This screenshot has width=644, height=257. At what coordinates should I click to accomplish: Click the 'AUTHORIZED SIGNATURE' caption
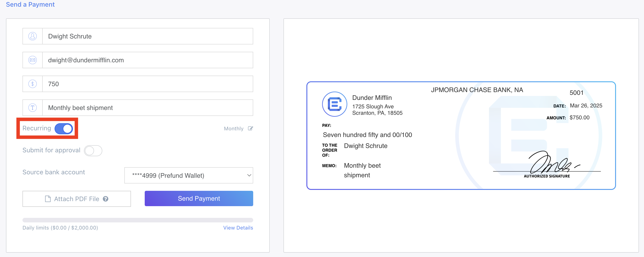pyautogui.click(x=547, y=176)
